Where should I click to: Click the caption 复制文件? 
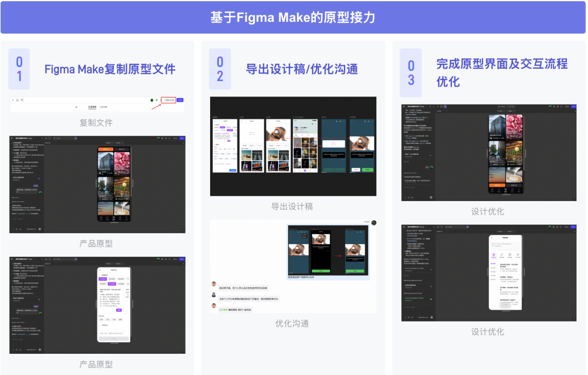tap(96, 123)
